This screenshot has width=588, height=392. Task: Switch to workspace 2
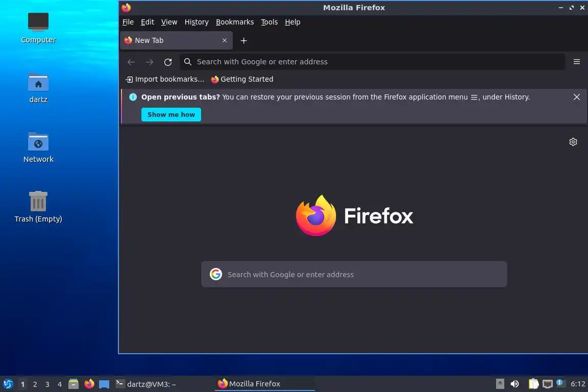point(35,384)
